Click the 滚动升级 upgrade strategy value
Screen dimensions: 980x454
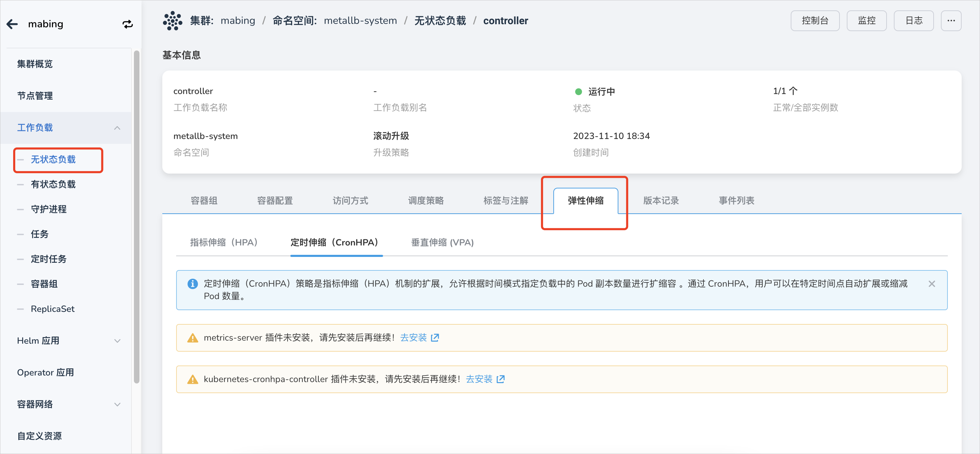click(391, 136)
